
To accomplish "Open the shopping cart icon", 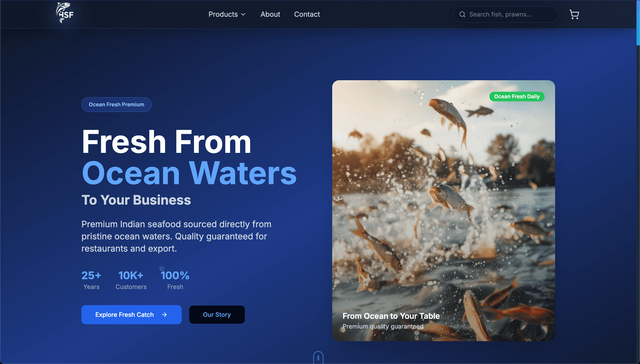I will (574, 14).
